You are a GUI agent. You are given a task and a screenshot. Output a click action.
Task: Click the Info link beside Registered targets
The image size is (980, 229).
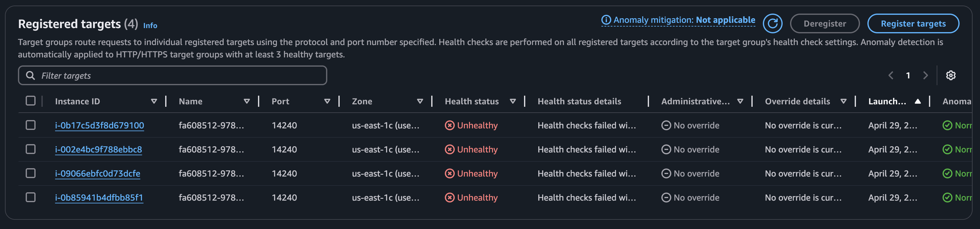pos(150,25)
